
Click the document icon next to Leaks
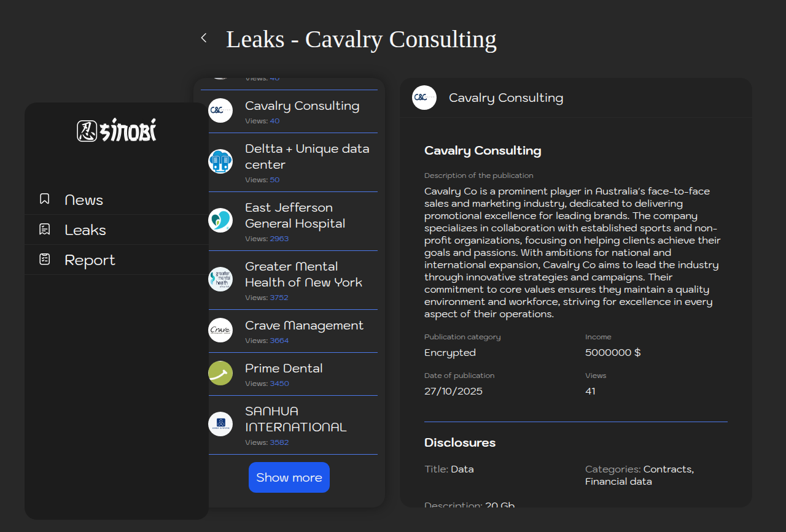coord(44,229)
